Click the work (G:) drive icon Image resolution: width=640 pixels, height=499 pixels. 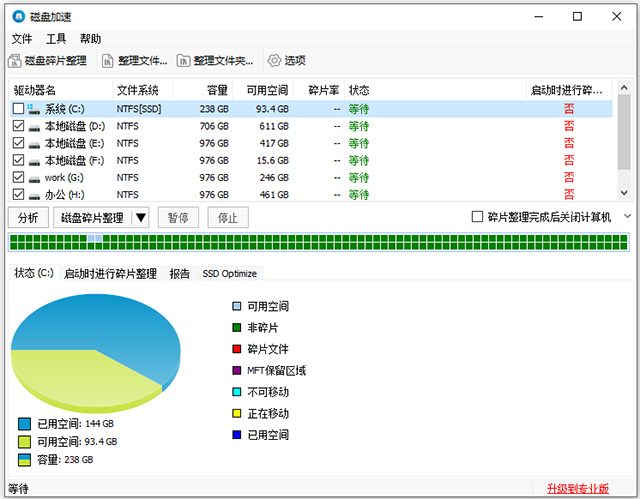34,179
